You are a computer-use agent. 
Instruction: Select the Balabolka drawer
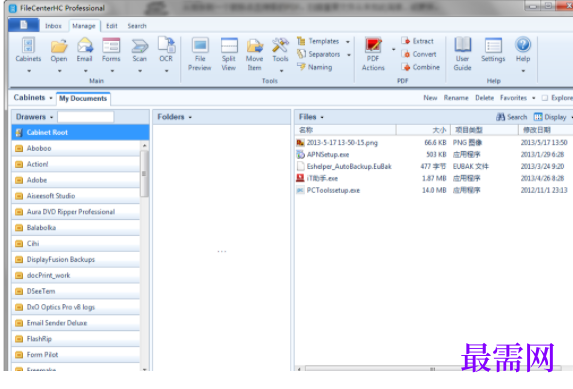point(76,227)
